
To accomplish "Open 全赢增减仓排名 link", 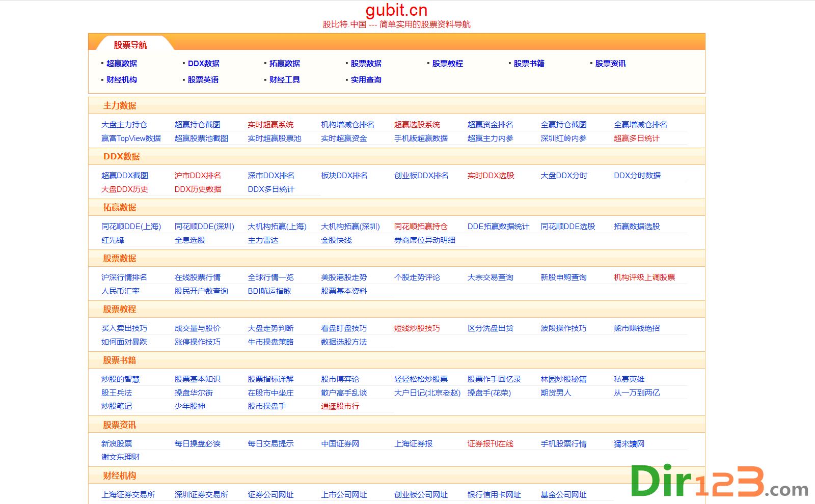I will click(640, 125).
